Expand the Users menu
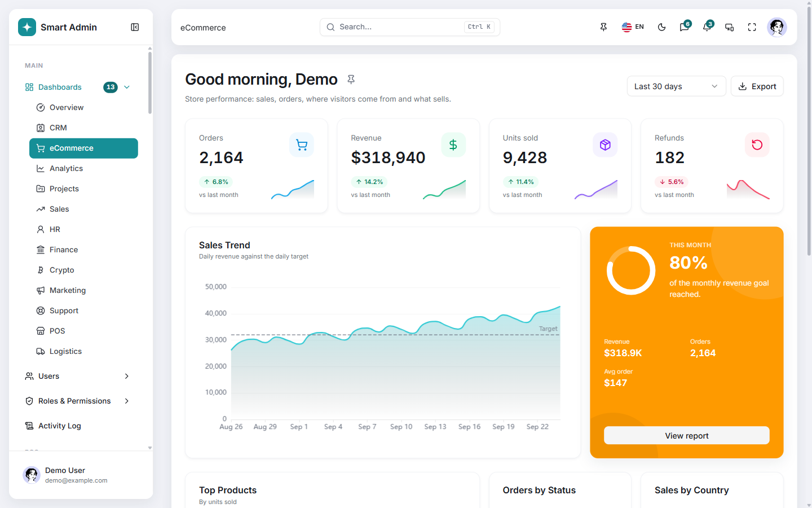The width and height of the screenshot is (812, 508). tap(78, 376)
